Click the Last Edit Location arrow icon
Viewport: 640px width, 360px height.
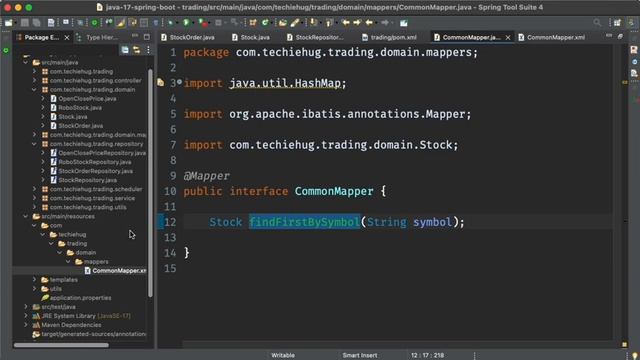(x=369, y=23)
